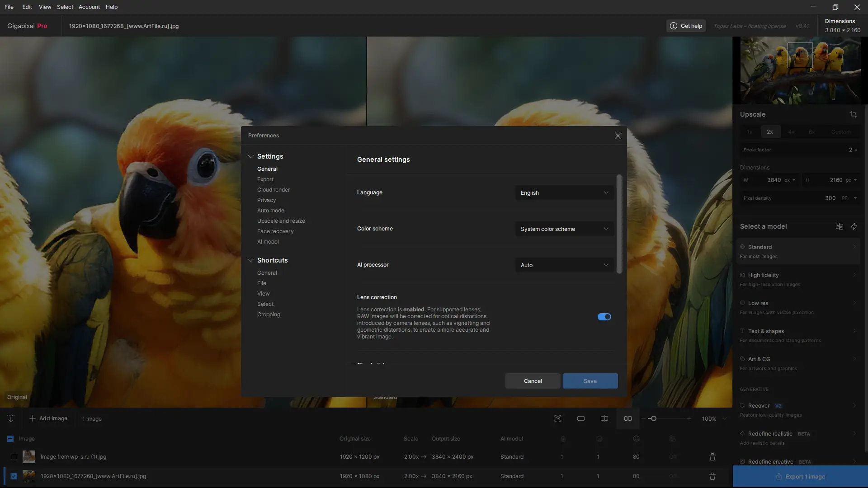Screen dimensions: 868x488
Task: Click the crop icon next to Upscale
Action: [x=853, y=114]
